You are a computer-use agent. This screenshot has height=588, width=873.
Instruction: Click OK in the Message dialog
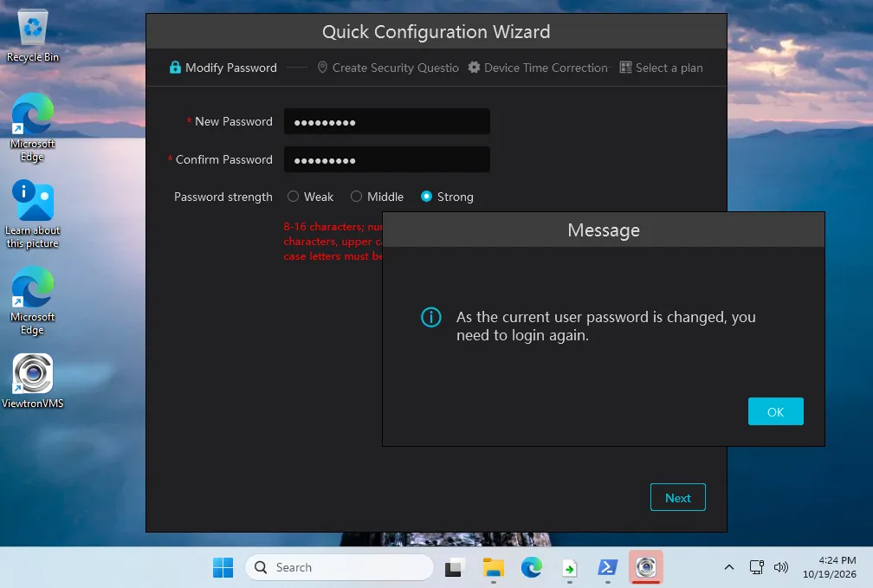pyautogui.click(x=775, y=411)
